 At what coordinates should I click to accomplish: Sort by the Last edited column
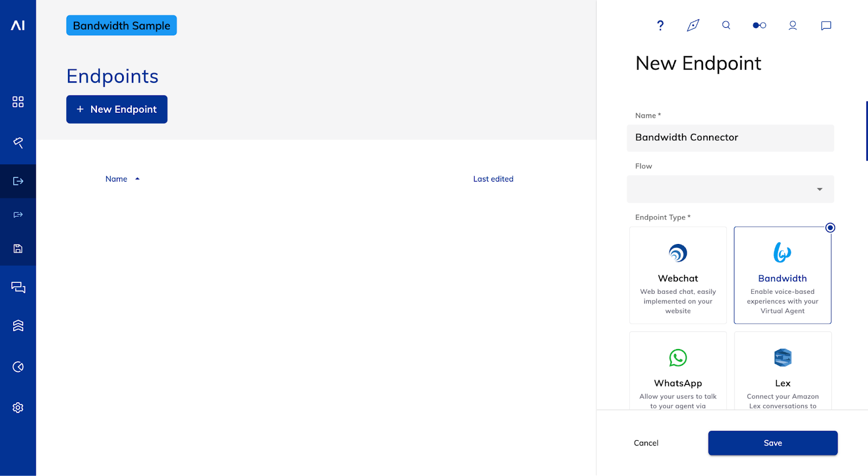pos(493,179)
